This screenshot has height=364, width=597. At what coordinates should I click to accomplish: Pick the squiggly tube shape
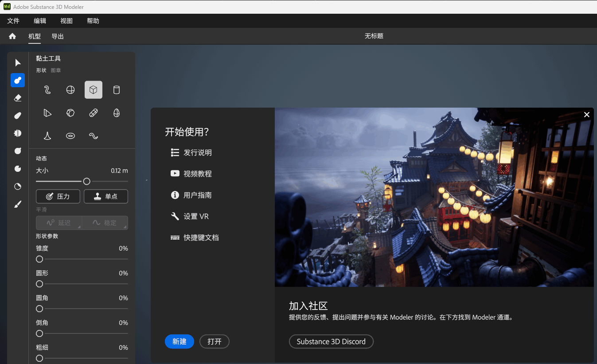47,90
